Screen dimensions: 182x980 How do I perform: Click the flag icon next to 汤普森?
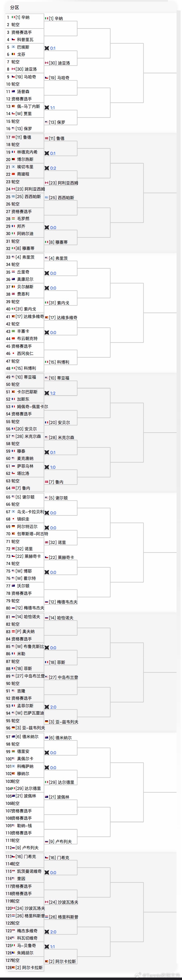[x=13, y=92]
